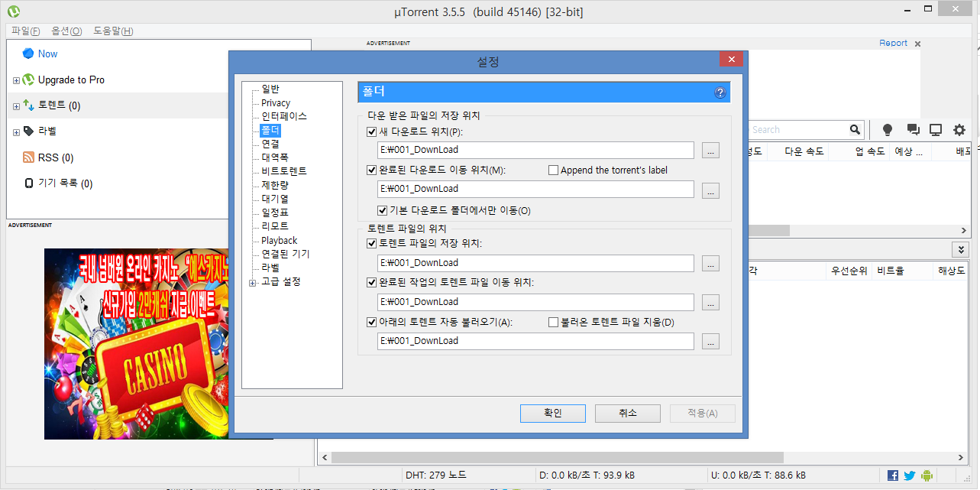Click the Facebook icon in status bar
The width and height of the screenshot is (980, 490).
893,475
